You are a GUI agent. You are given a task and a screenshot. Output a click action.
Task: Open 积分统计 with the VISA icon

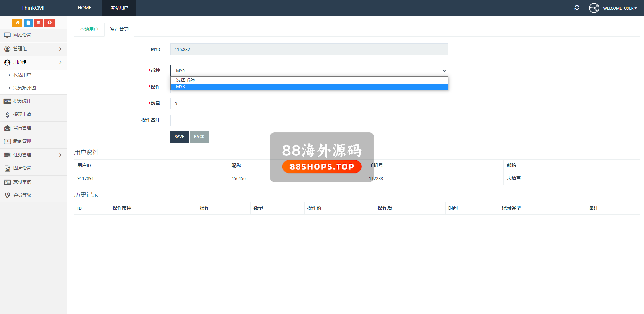point(22,101)
